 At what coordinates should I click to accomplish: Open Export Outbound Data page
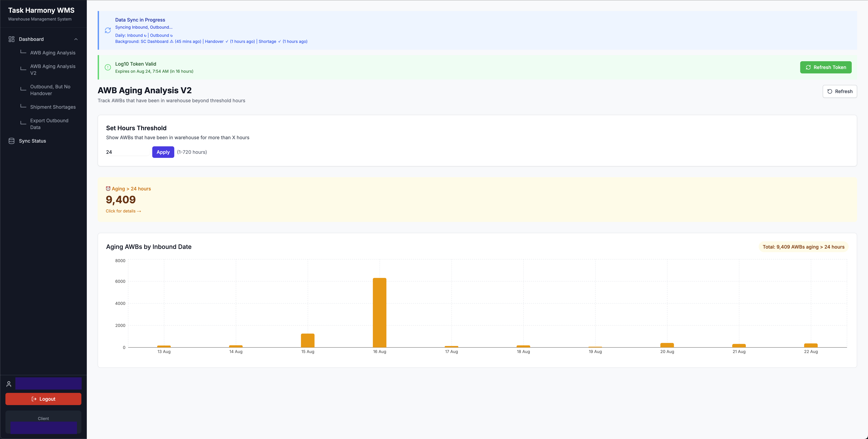click(x=49, y=124)
